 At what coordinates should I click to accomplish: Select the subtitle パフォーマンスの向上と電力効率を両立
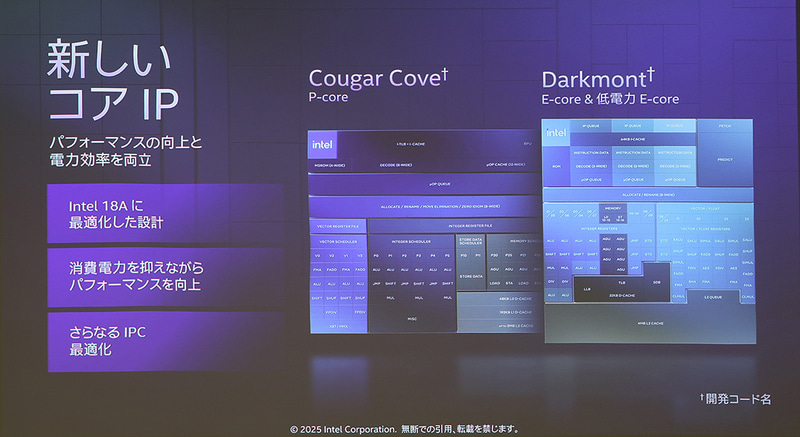(126, 151)
